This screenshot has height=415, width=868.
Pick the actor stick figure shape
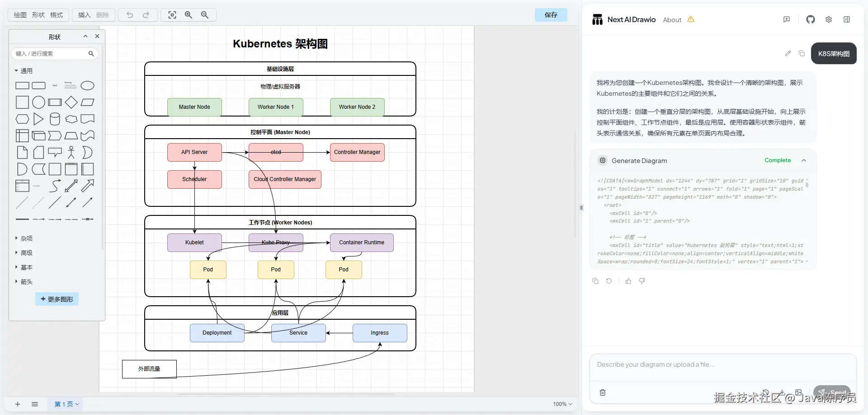tap(71, 152)
